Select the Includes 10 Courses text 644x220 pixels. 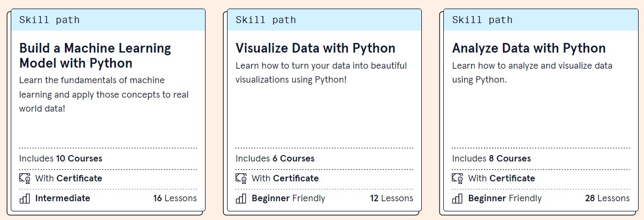point(61,158)
